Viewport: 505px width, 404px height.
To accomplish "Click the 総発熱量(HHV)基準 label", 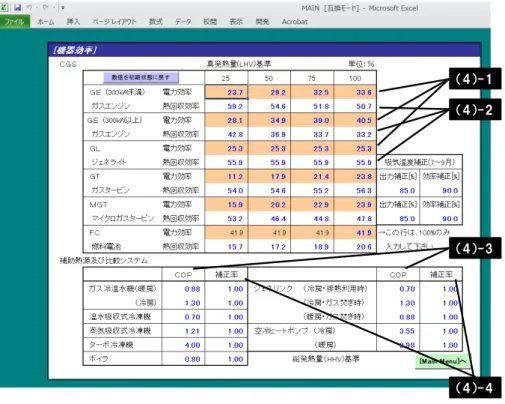I will click(x=326, y=359).
